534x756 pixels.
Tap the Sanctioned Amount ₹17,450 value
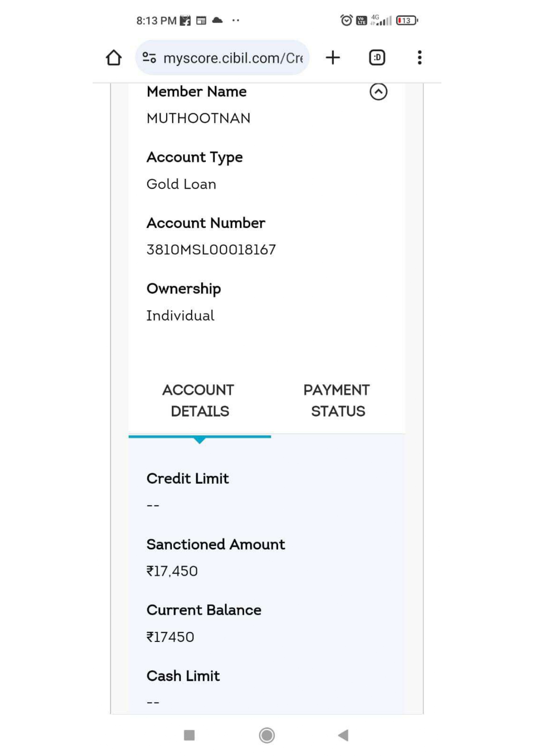(x=172, y=571)
